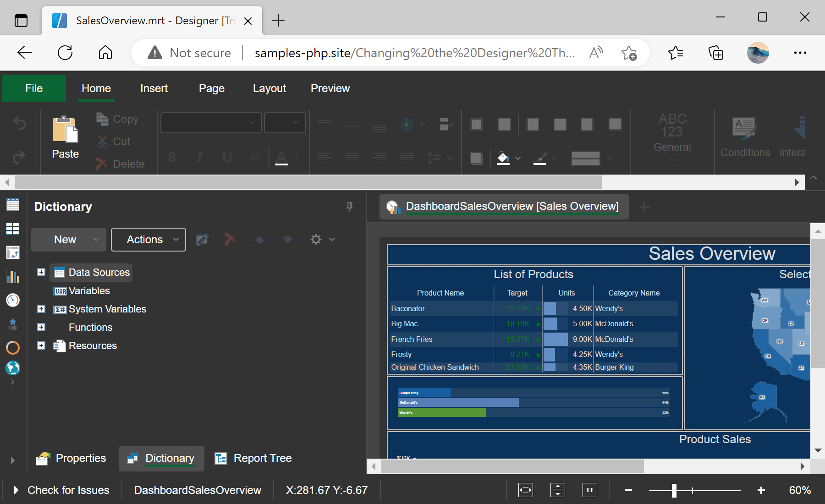Screen dimensions: 825x504
Task: Open the fill color bucket picker
Action: 509,158
